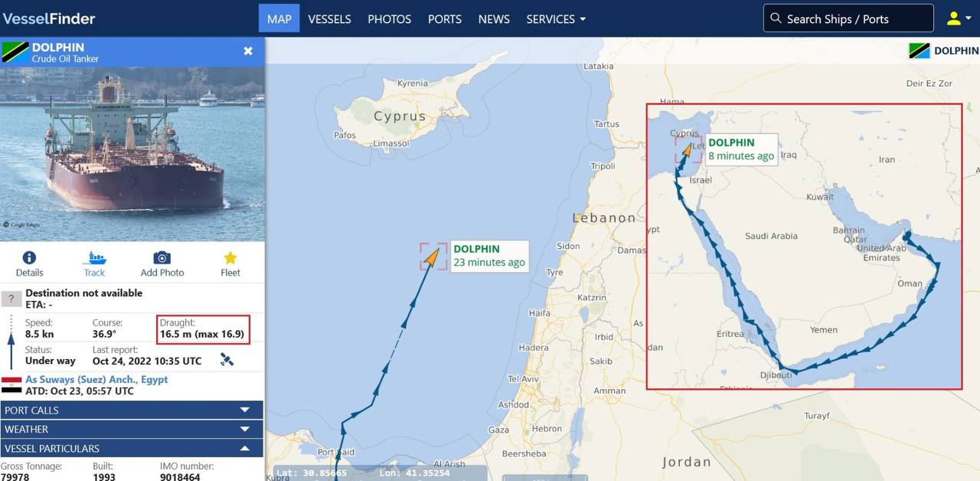Expand the PORT CALLS section
Viewport: 980px width, 481px height.
coord(132,410)
